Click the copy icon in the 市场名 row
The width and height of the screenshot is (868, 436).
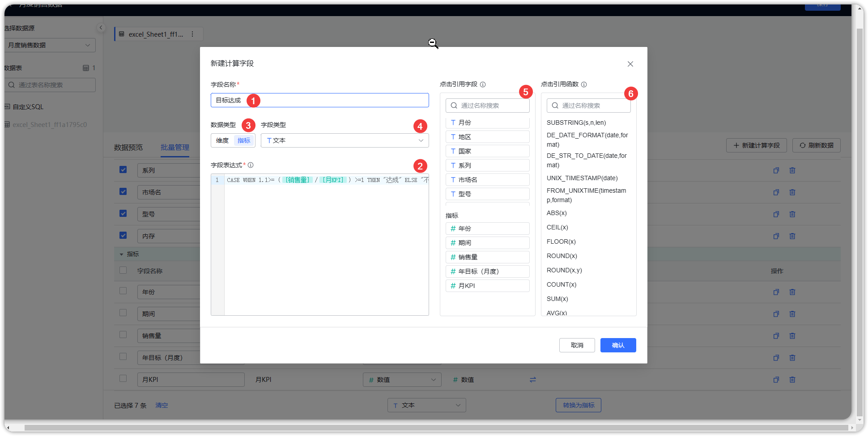point(776,192)
